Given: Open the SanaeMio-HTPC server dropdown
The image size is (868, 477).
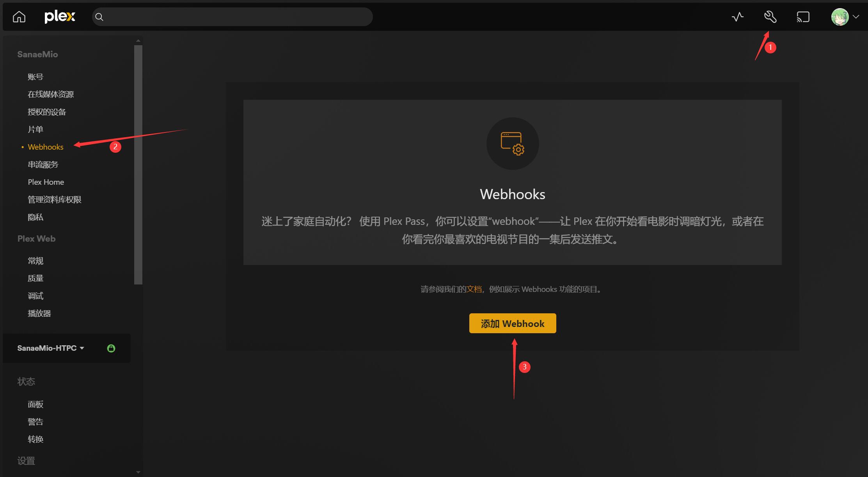Looking at the screenshot, I should [x=51, y=348].
